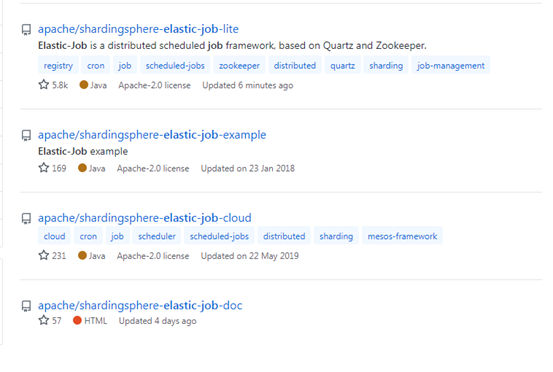Click the star icon showing 231
Image resolution: width=553 pixels, height=372 pixels.
44,255
